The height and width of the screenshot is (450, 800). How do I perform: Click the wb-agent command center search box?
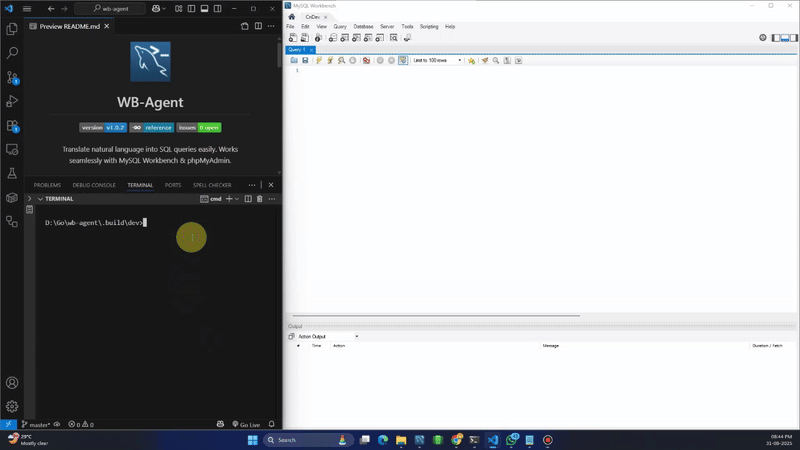(110, 9)
